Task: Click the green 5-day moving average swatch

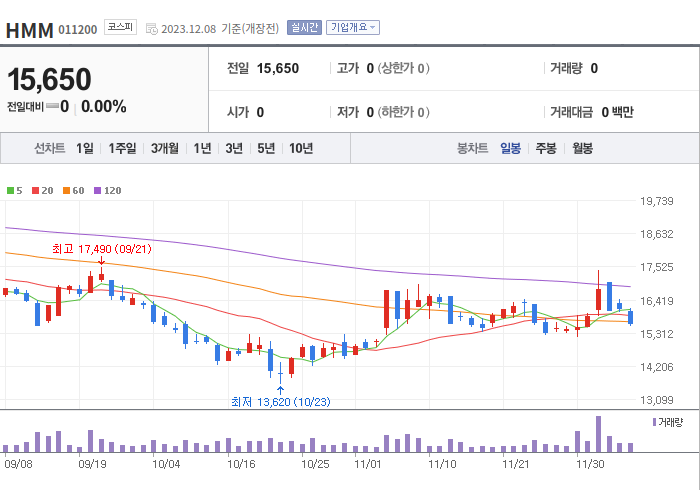Action: pyautogui.click(x=10, y=191)
